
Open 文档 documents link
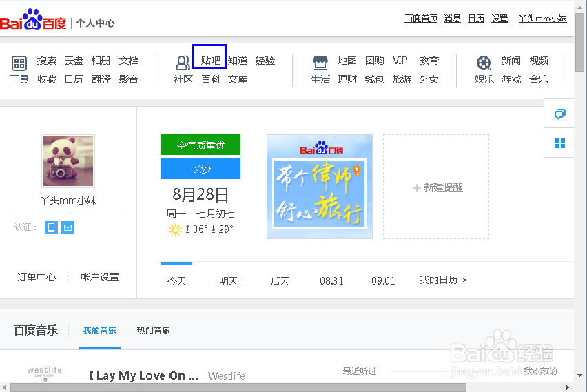[x=129, y=61]
